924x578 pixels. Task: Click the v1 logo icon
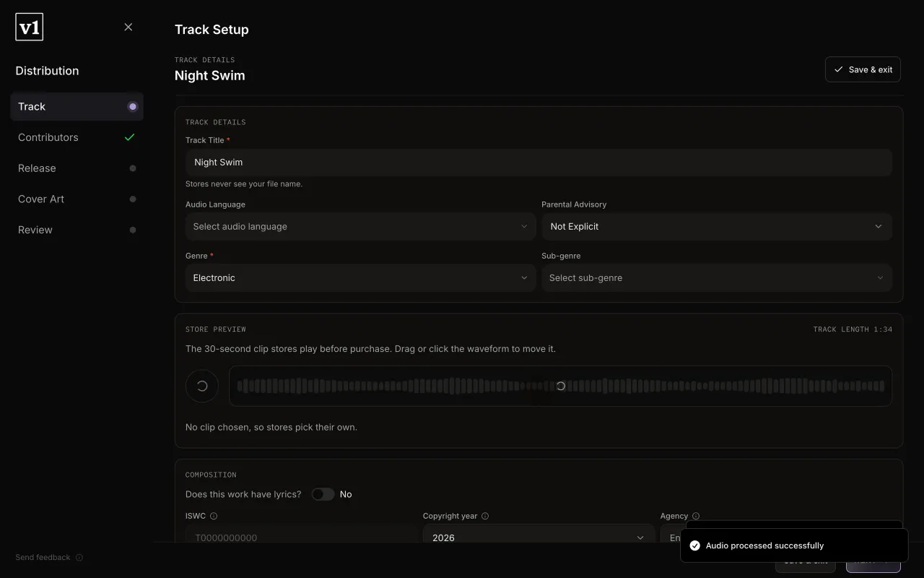coord(29,27)
